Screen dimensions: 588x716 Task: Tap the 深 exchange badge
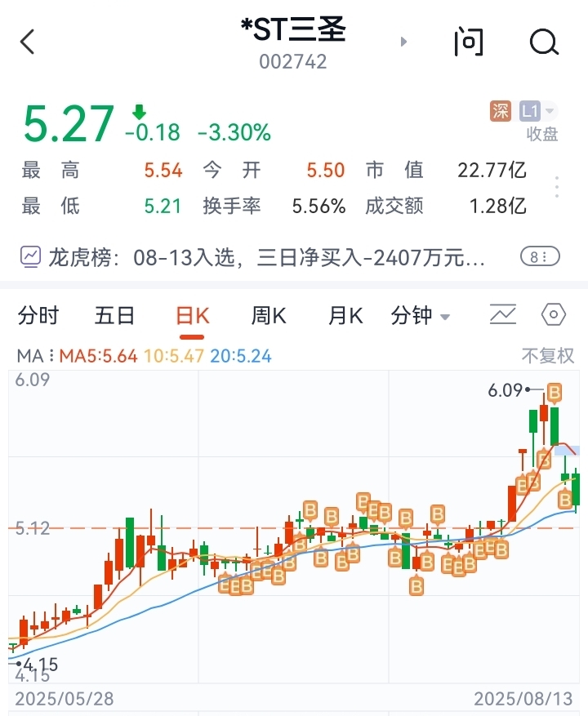(x=501, y=111)
